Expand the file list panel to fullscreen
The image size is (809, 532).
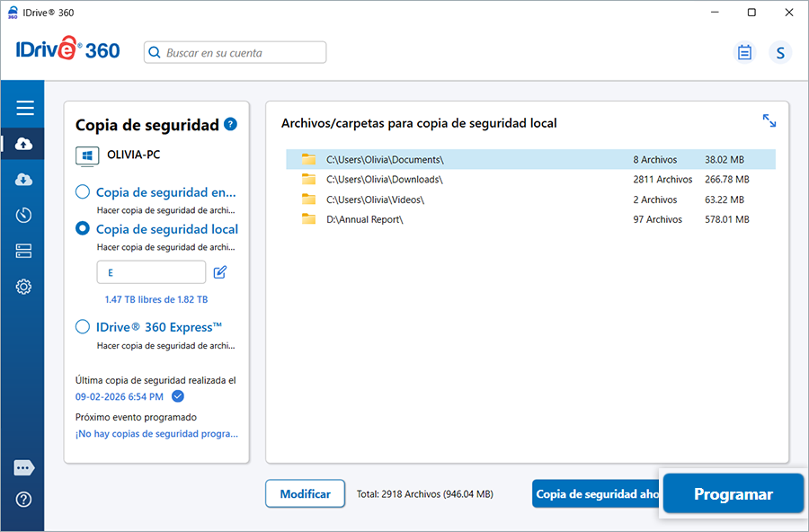[x=769, y=120]
